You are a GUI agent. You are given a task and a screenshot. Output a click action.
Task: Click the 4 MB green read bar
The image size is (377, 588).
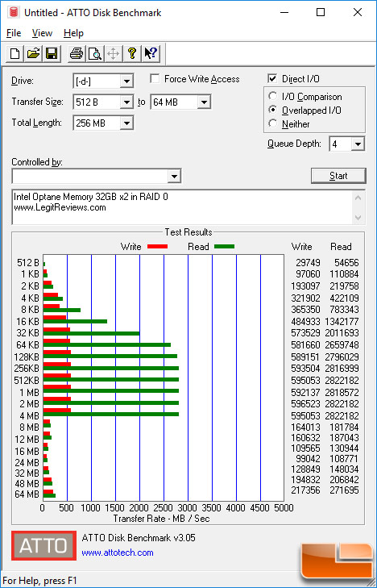(111, 414)
